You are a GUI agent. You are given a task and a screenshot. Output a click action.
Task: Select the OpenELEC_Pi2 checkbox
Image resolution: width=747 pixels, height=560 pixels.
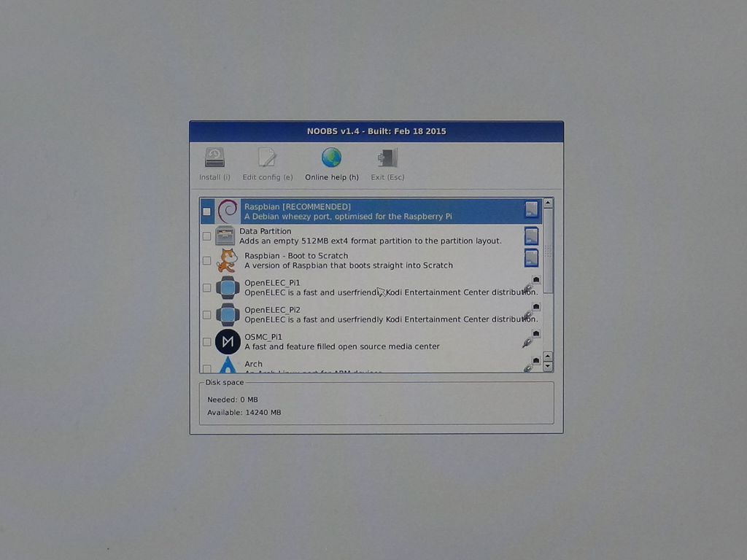206,315
